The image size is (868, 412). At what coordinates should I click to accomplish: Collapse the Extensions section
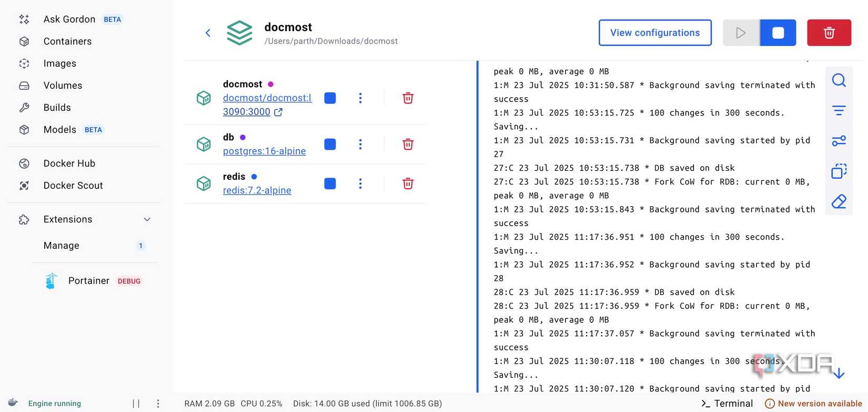pyautogui.click(x=147, y=220)
